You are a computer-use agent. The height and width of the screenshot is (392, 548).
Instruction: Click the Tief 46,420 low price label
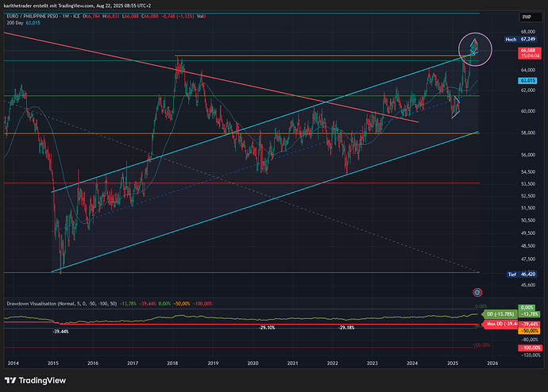coord(526,274)
